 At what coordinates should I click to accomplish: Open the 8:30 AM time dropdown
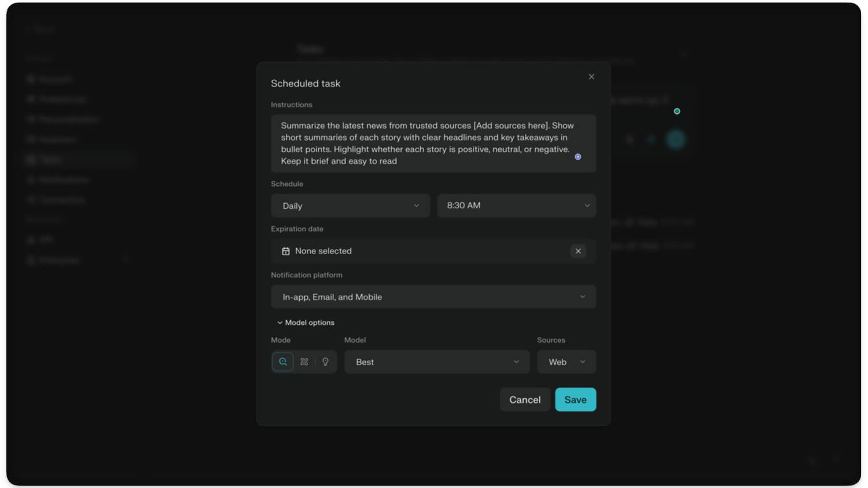point(516,206)
